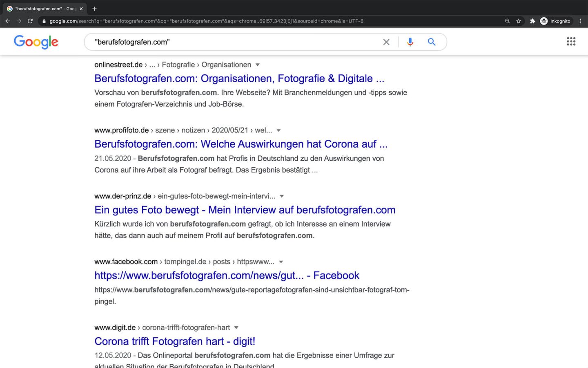Click the Inkognito profile icon
Image resolution: width=588 pixels, height=368 pixels.
coord(555,21)
